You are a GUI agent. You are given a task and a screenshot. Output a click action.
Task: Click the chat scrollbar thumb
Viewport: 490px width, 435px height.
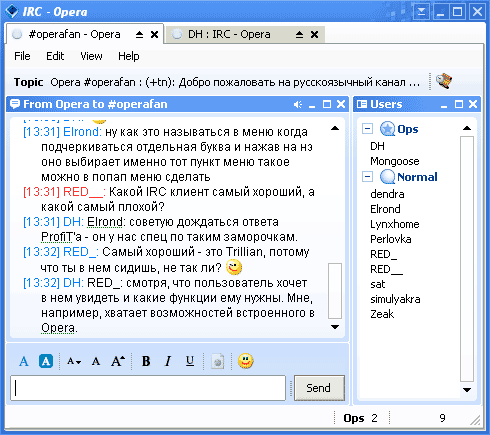[x=335, y=291]
